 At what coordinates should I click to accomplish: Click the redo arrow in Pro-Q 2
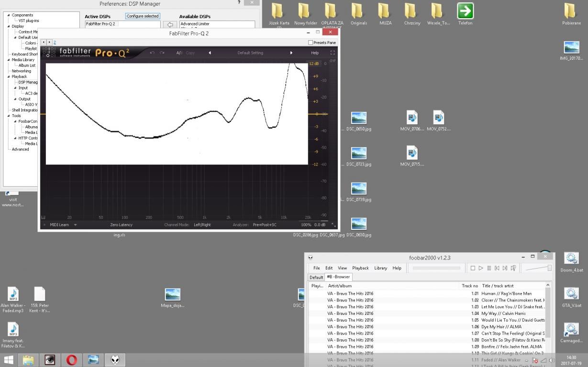(162, 53)
